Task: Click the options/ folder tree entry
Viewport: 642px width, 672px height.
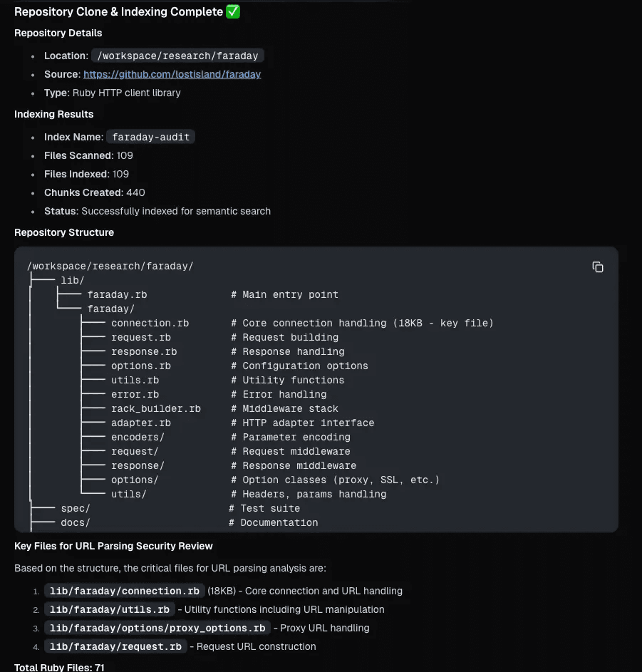Action: tap(135, 480)
